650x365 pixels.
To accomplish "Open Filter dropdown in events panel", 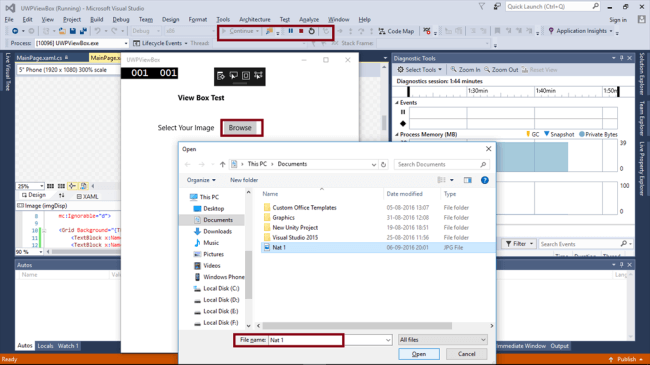I will pos(519,244).
